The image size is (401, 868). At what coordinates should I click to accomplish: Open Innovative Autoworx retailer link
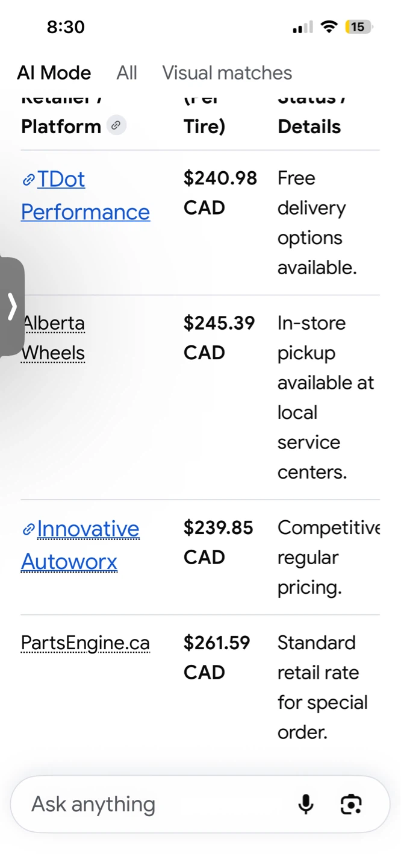tap(80, 545)
